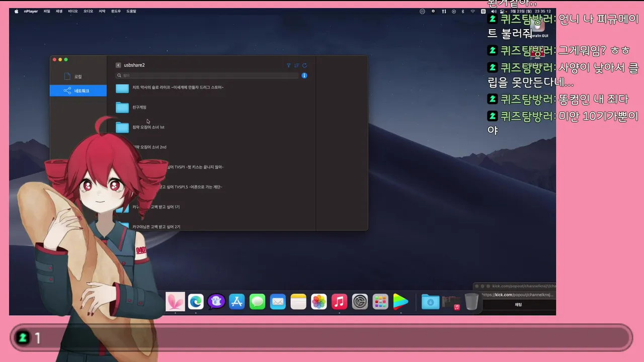Click the folder icon of 치트 약사의 슬로 라이프

122,88
